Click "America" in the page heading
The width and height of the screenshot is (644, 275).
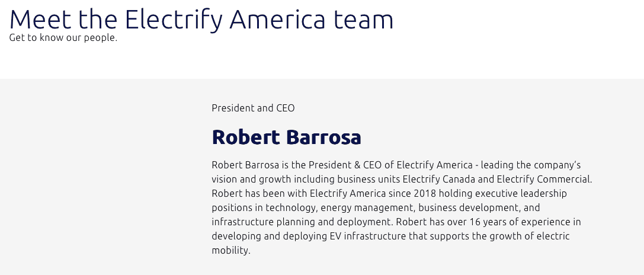pos(277,20)
